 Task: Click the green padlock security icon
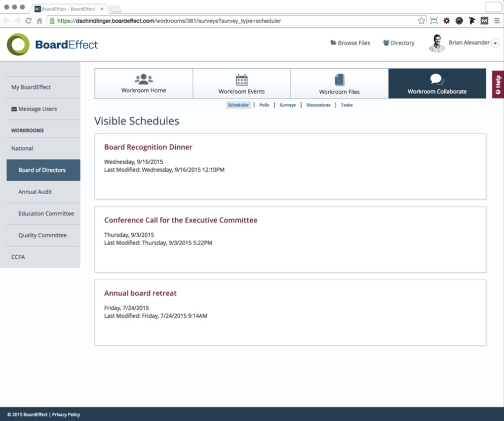[52, 21]
